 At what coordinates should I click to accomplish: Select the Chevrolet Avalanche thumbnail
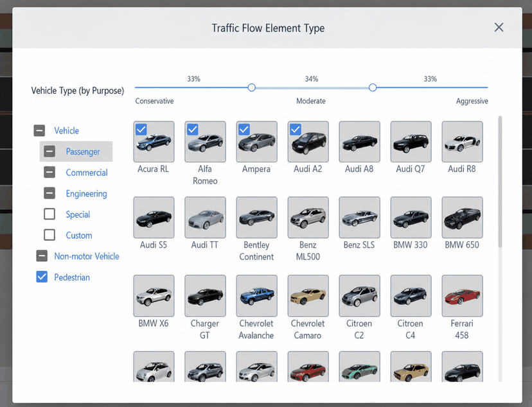point(257,295)
